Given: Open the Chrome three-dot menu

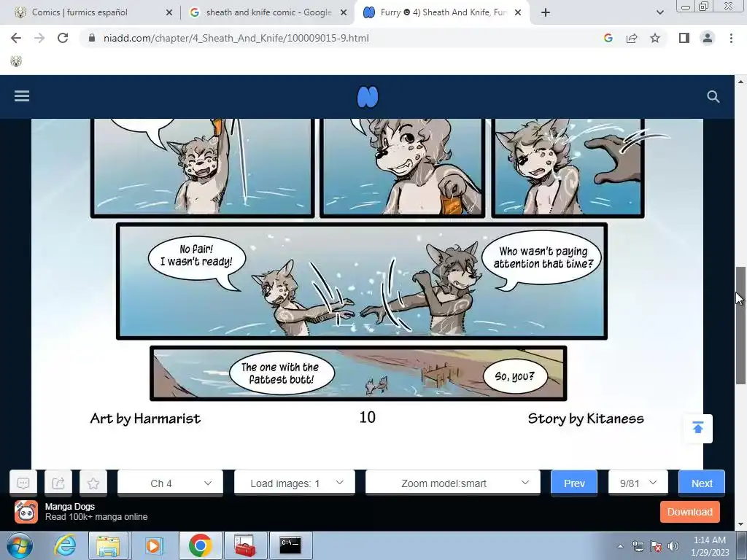Looking at the screenshot, I should (x=731, y=38).
